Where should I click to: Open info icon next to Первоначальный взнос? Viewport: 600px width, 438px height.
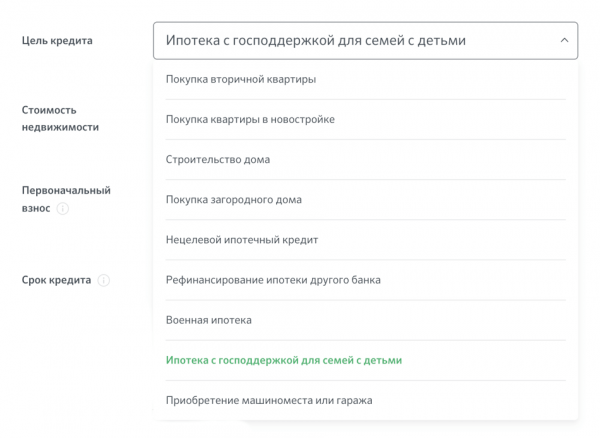click(x=63, y=208)
